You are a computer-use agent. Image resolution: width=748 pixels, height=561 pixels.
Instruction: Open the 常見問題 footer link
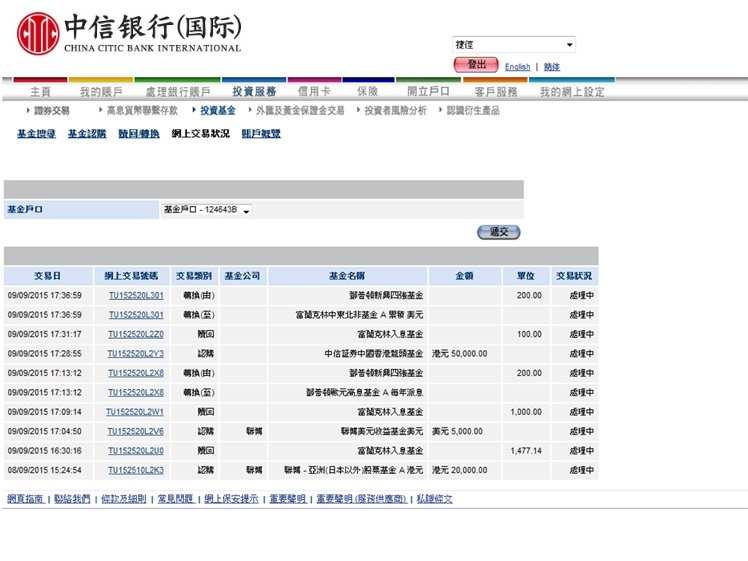(176, 499)
